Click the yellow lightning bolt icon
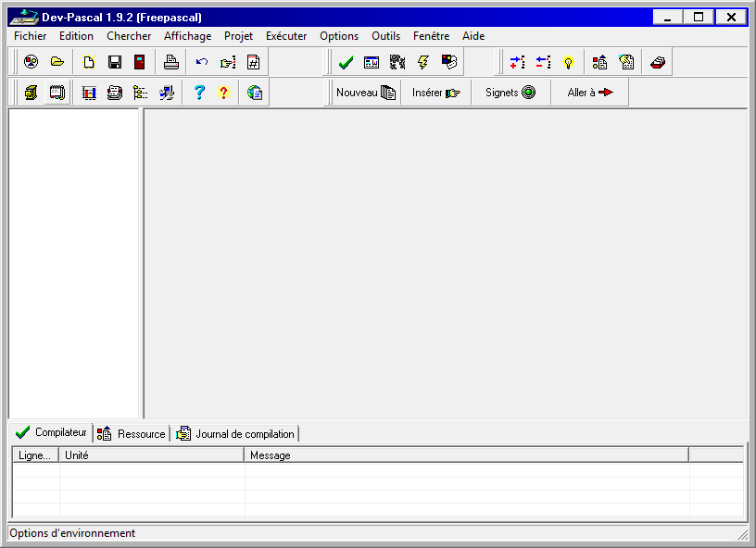 423,62
